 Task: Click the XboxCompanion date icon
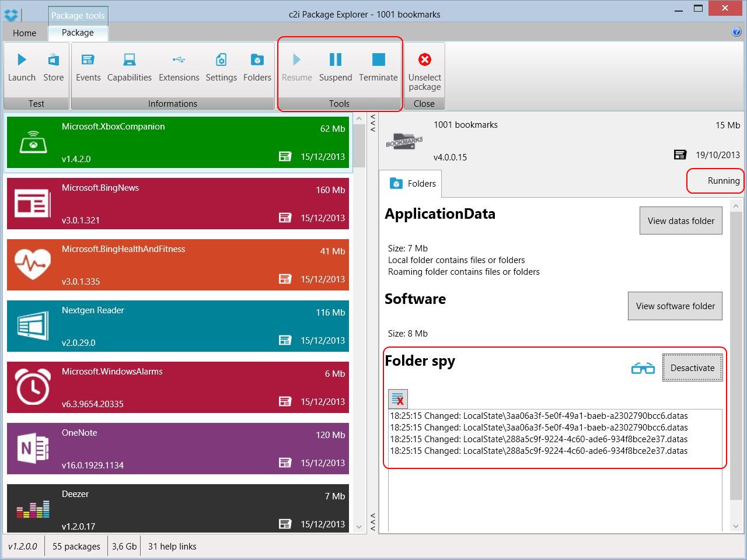pos(285,156)
